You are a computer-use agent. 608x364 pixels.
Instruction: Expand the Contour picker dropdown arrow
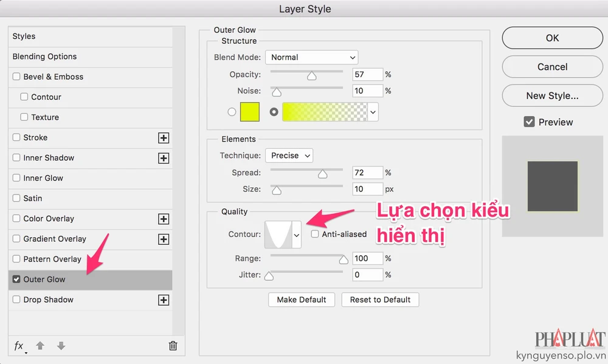(297, 235)
